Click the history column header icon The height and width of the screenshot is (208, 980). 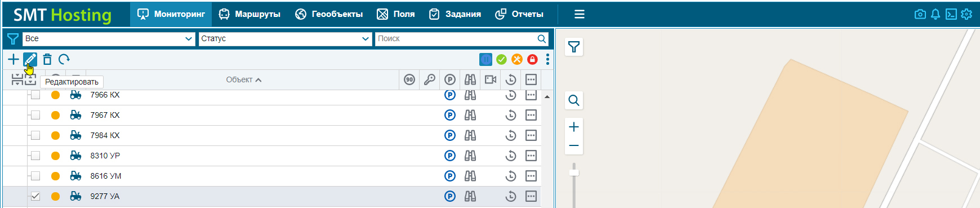[511, 79]
